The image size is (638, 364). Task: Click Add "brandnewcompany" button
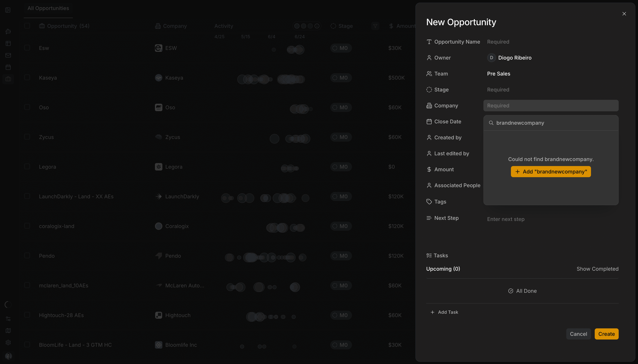coord(551,172)
